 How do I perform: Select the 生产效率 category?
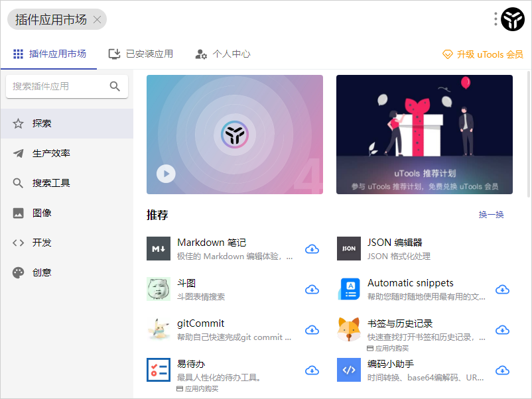click(x=67, y=153)
